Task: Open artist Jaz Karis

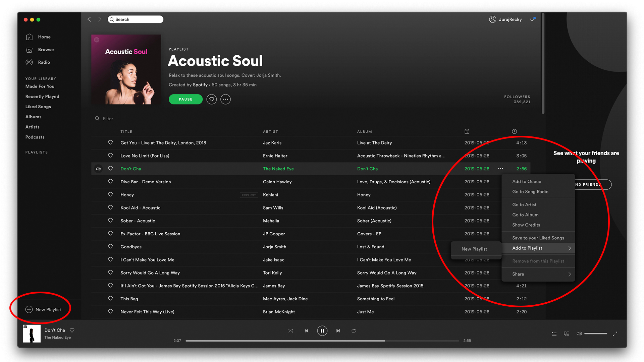Action: (x=272, y=143)
